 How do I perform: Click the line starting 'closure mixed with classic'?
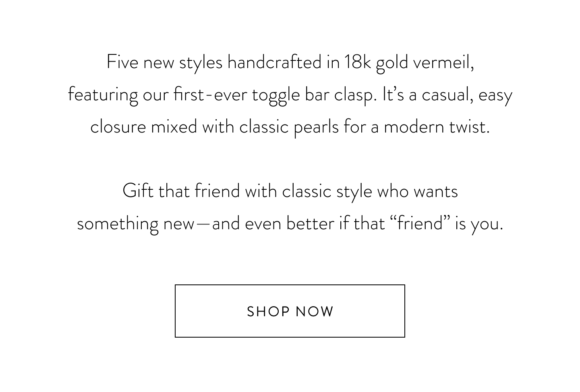click(x=290, y=127)
